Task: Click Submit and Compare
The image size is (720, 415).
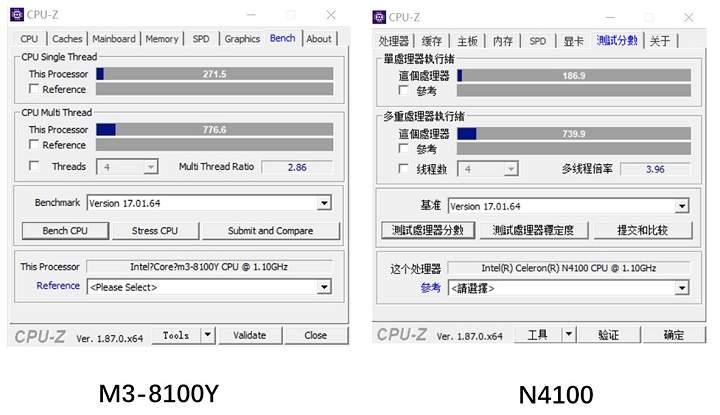Action: click(x=269, y=231)
